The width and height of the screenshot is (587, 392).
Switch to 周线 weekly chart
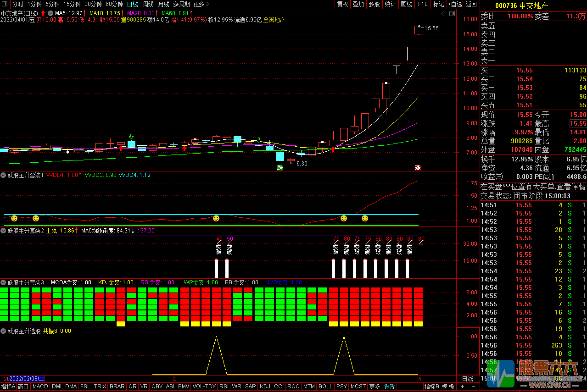(148, 4)
